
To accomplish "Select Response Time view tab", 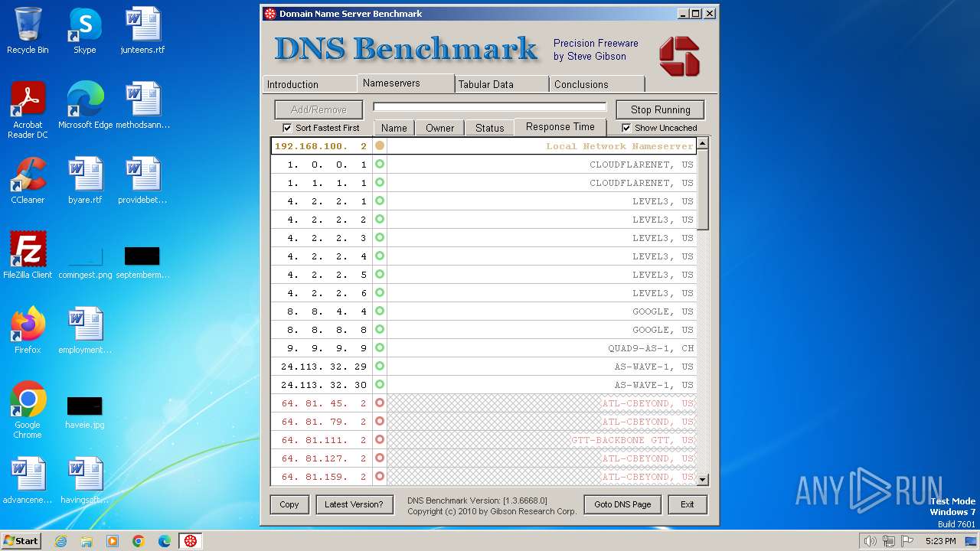I will tap(560, 126).
